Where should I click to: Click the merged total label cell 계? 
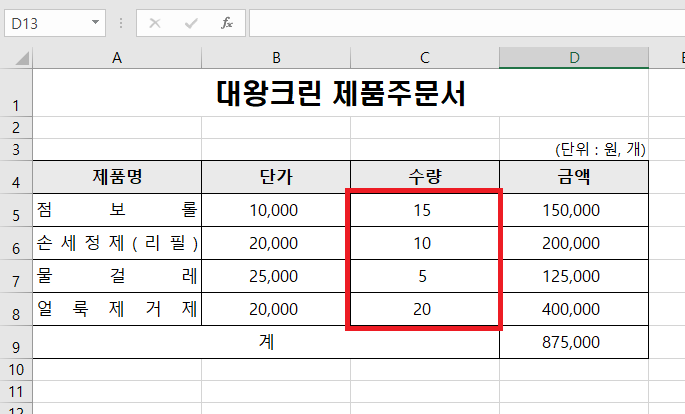click(266, 342)
